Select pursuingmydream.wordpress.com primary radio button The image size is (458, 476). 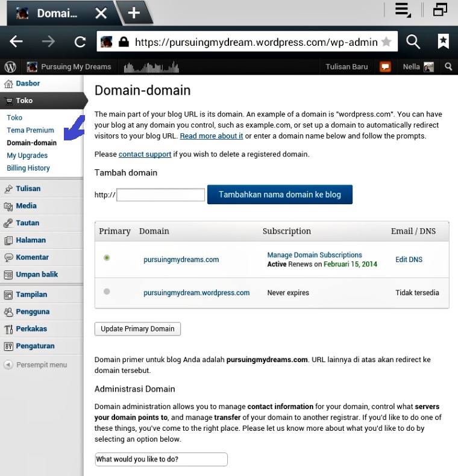[107, 292]
